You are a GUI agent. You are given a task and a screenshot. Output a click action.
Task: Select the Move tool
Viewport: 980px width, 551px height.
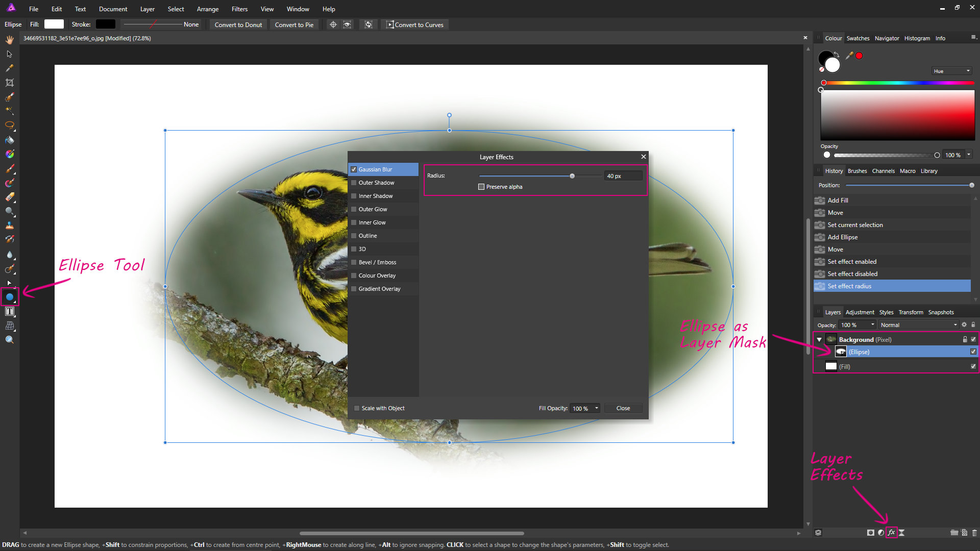tap(9, 54)
